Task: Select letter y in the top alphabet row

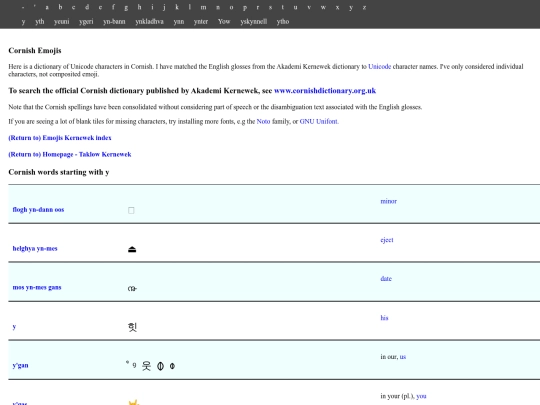Action: point(351,8)
